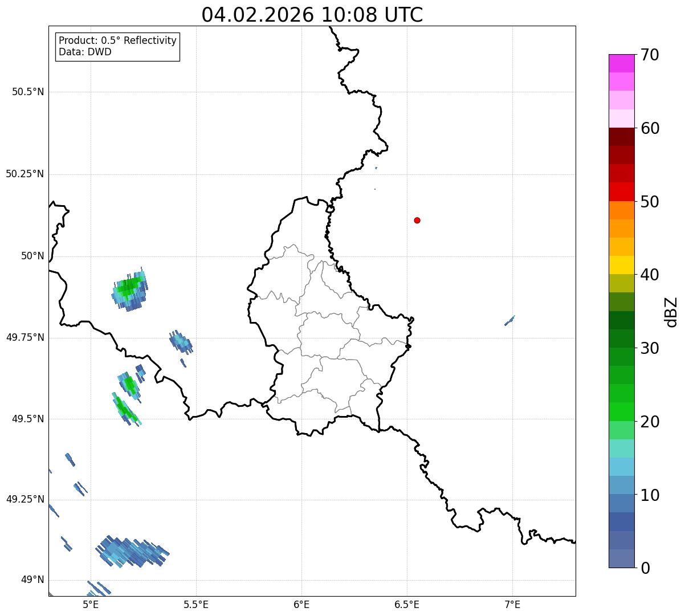This screenshot has height=616, width=685.
Task: Click the 5.5°E longitude label
Action: coord(196,604)
